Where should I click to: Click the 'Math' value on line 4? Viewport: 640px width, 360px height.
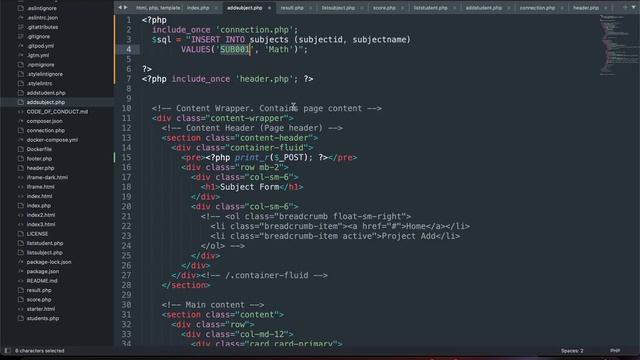[279, 49]
